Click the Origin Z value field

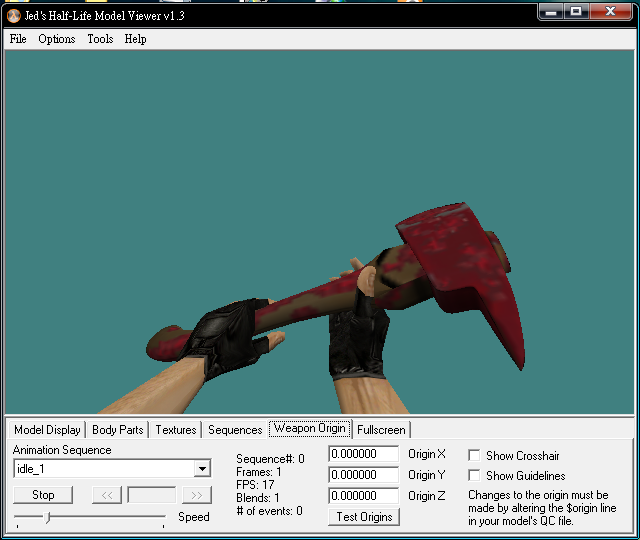pyautogui.click(x=363, y=496)
